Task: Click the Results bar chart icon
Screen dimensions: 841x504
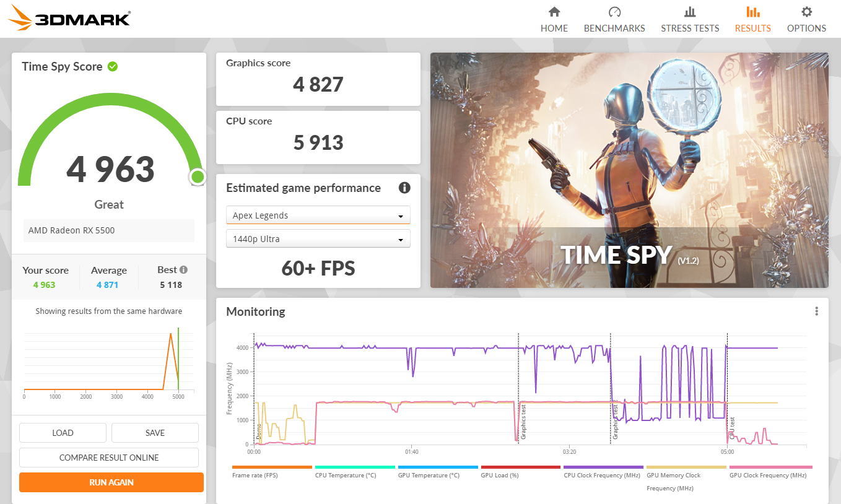Action: (x=753, y=12)
